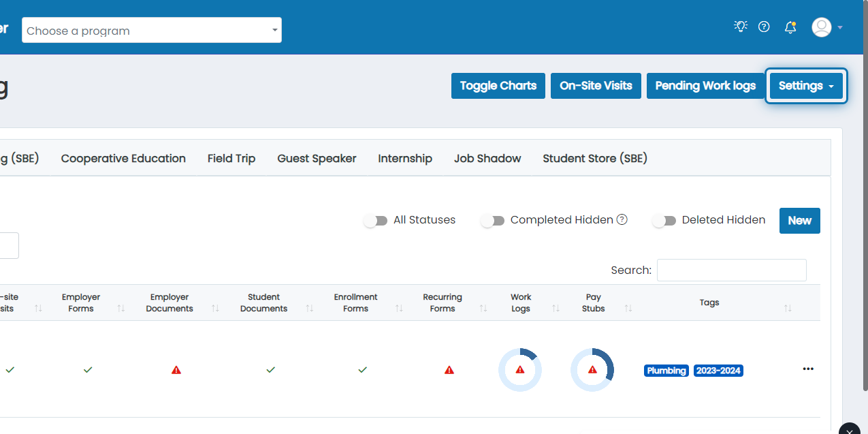
Task: Sort by Student Documents column
Action: (309, 309)
